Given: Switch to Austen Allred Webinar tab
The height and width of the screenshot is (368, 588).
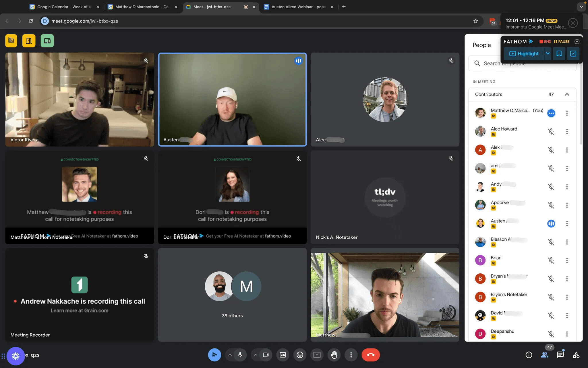Looking at the screenshot, I should [298, 7].
